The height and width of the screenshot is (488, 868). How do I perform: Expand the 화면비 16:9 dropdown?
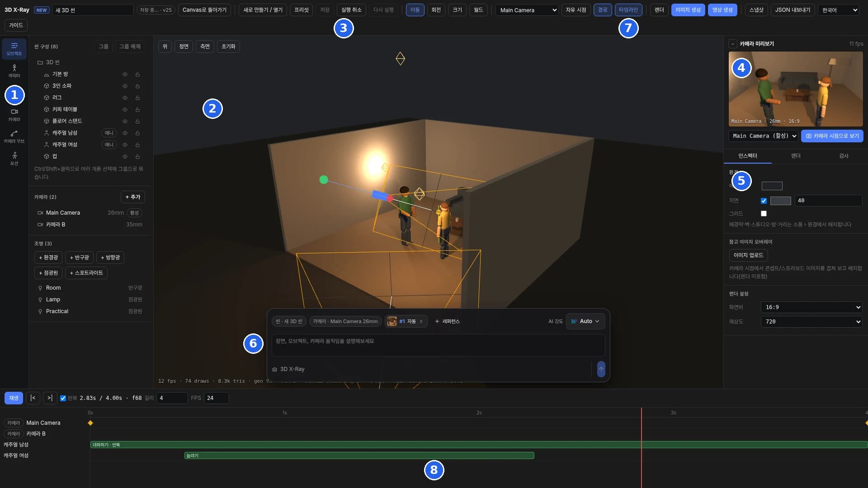[x=811, y=307]
